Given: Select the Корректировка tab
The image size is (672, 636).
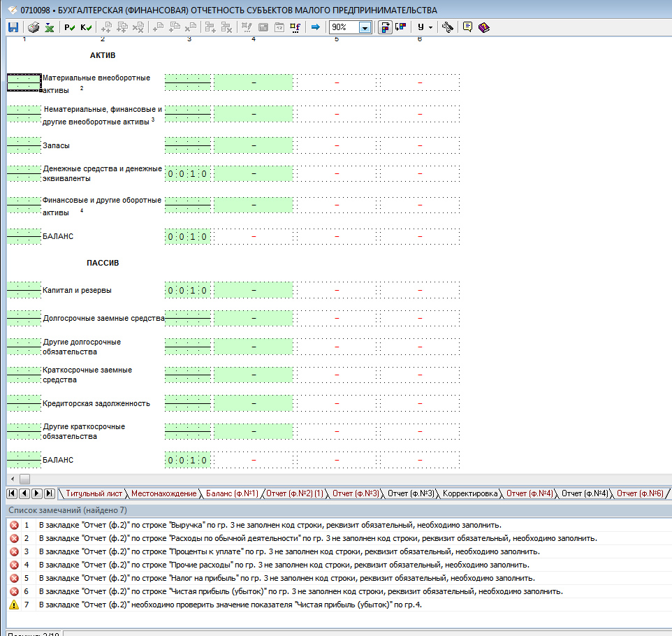Looking at the screenshot, I should pos(470,493).
